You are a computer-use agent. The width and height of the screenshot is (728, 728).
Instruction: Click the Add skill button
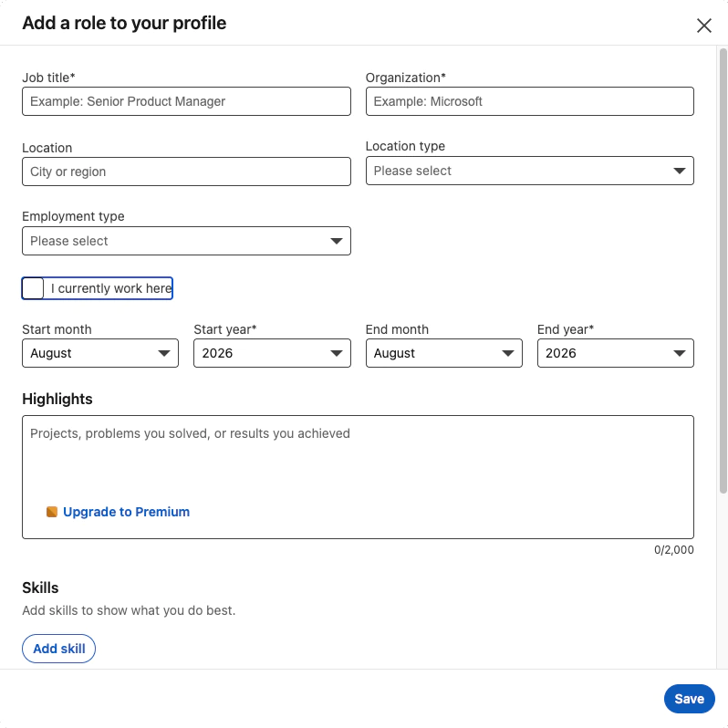[58, 648]
